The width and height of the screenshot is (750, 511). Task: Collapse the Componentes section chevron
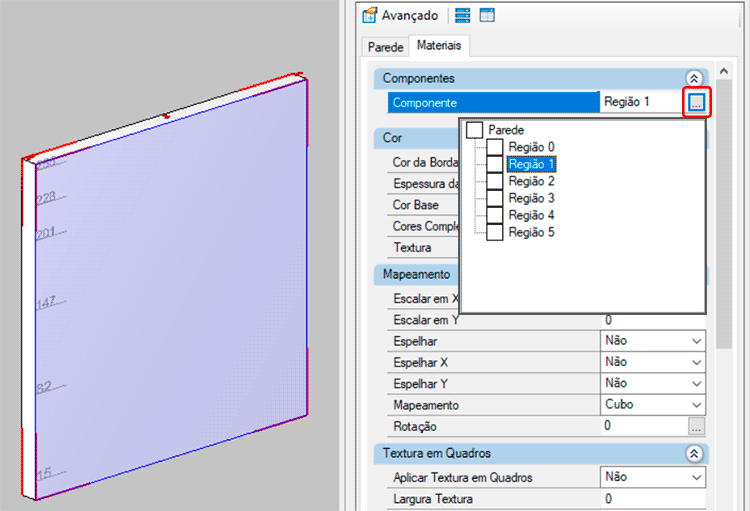693,78
